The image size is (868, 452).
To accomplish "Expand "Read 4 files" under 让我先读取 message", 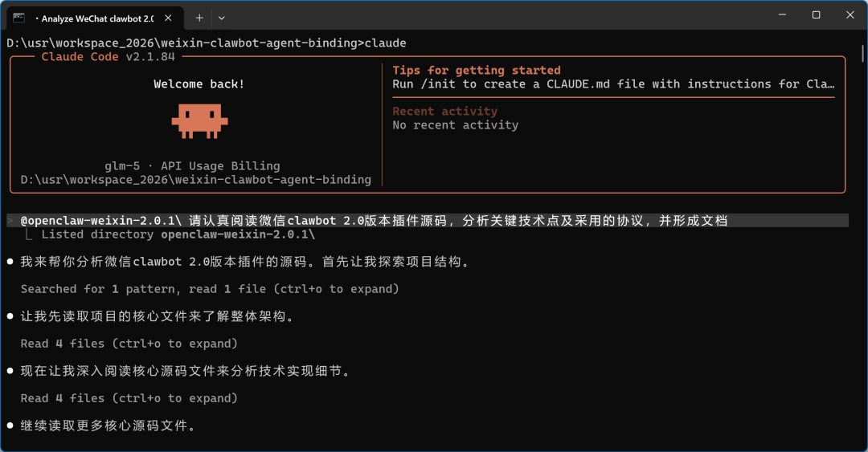I will tap(129, 344).
